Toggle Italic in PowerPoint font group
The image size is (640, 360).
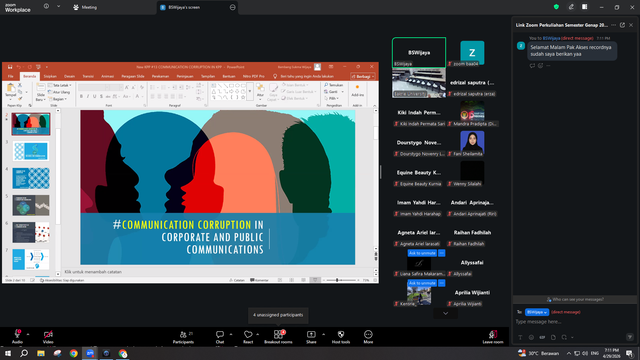pyautogui.click(x=88, y=96)
